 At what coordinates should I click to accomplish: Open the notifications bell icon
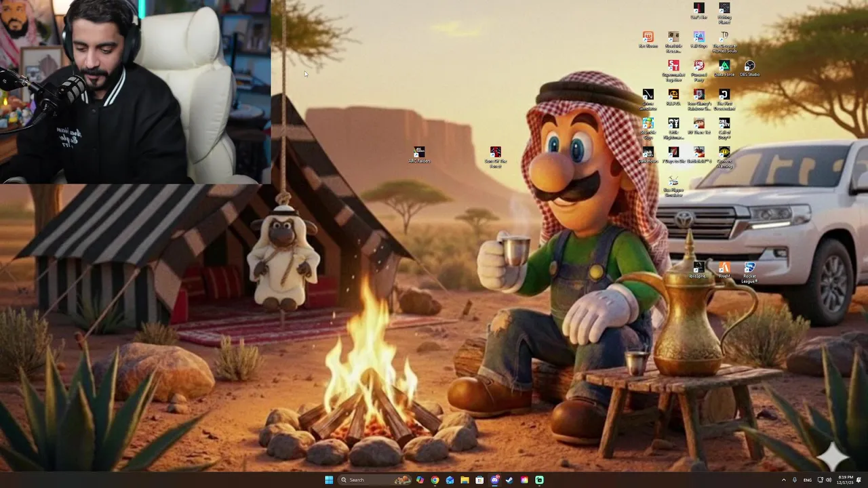859,480
